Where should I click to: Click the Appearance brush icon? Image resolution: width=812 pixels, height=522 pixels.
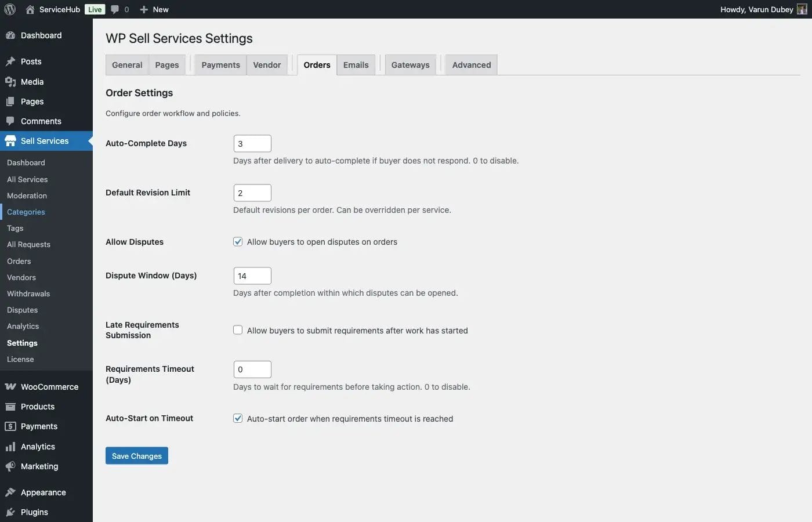12,492
